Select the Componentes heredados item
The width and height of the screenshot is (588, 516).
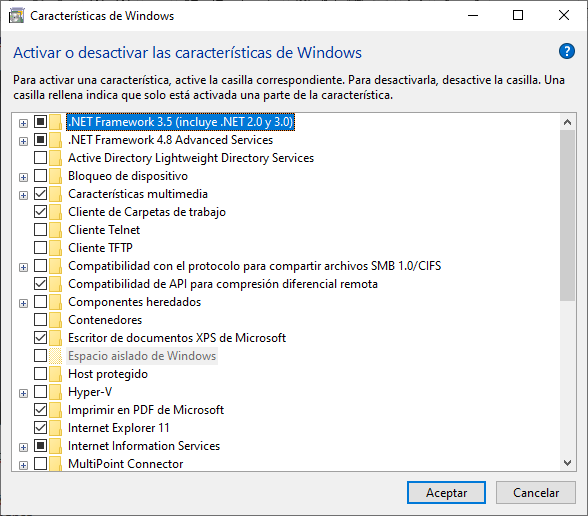[135, 302]
